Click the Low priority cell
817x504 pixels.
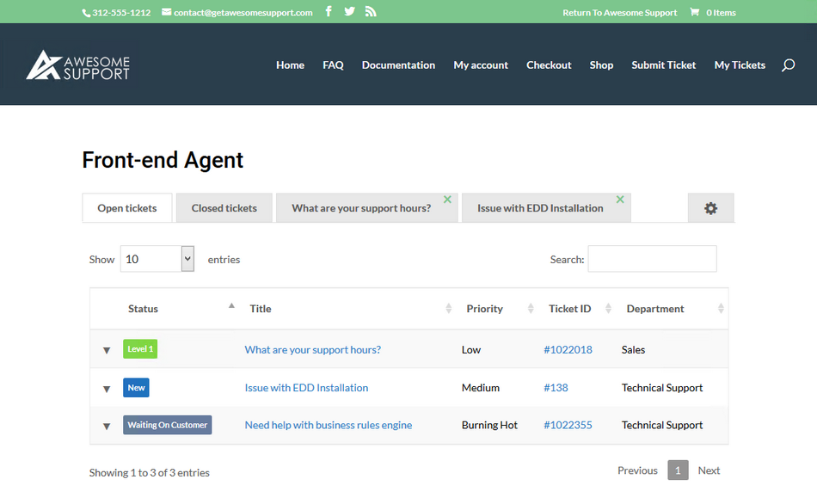click(471, 350)
